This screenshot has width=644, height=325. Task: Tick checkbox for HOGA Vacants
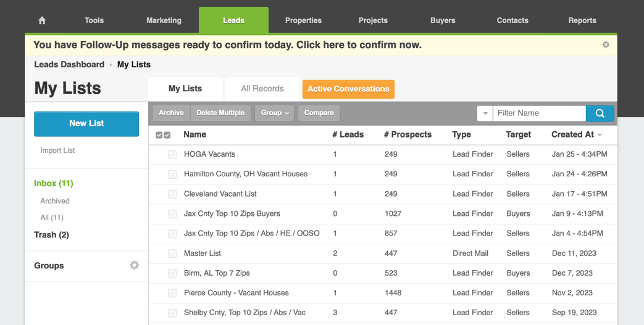click(x=172, y=155)
